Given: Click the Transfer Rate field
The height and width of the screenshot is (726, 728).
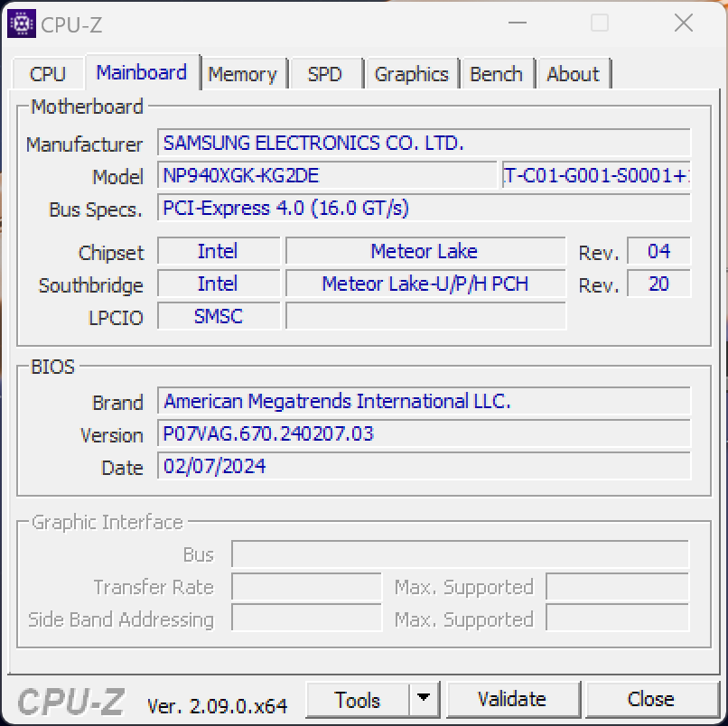Looking at the screenshot, I should click(x=306, y=587).
